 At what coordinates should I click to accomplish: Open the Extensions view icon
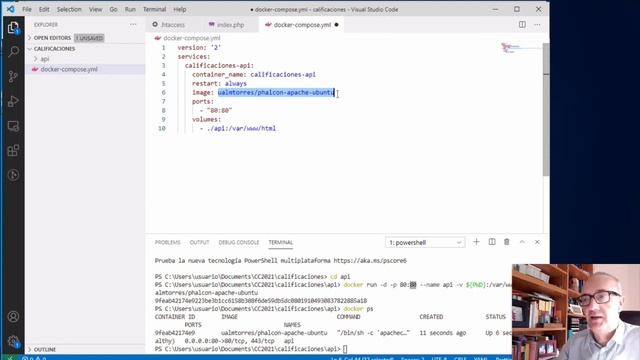click(x=13, y=150)
